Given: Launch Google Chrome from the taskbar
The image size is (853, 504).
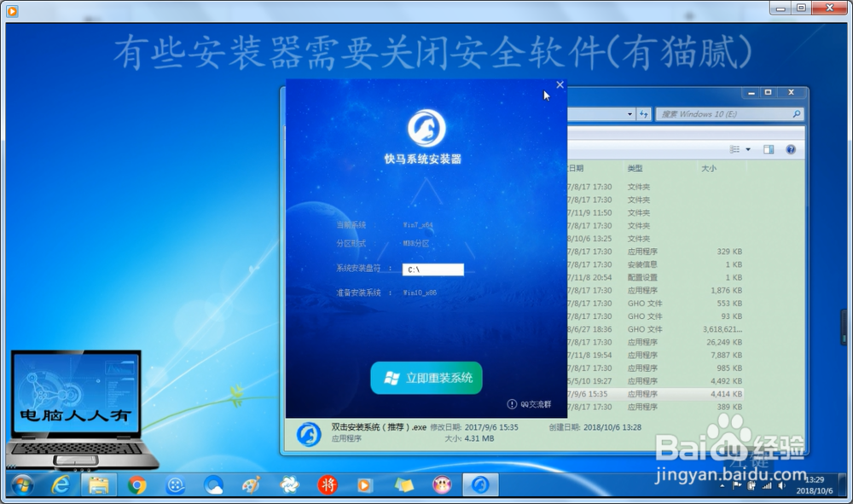Looking at the screenshot, I should (x=137, y=485).
